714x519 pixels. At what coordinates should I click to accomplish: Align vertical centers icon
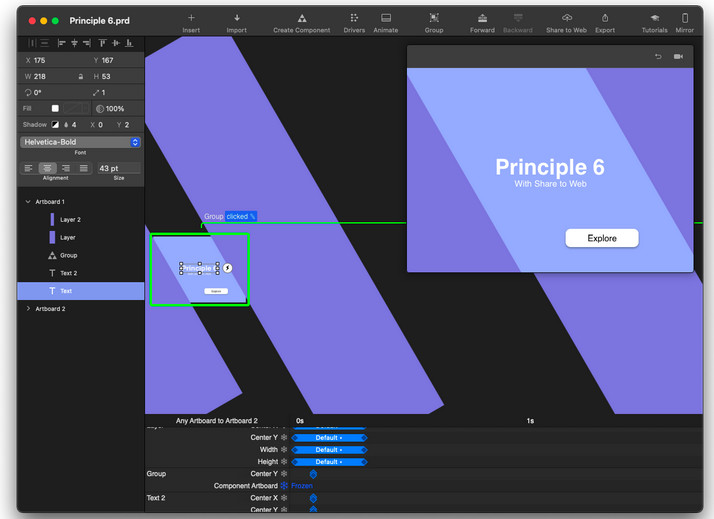pos(116,43)
